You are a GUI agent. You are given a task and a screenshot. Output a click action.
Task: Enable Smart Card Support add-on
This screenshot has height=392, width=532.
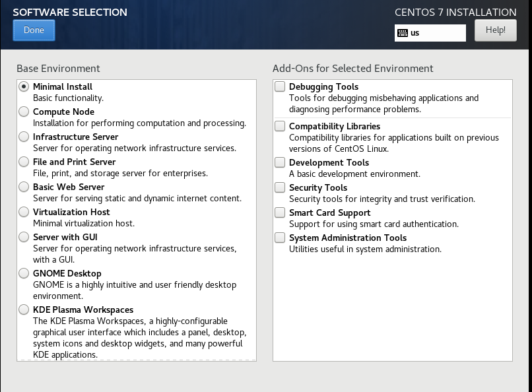pos(281,212)
